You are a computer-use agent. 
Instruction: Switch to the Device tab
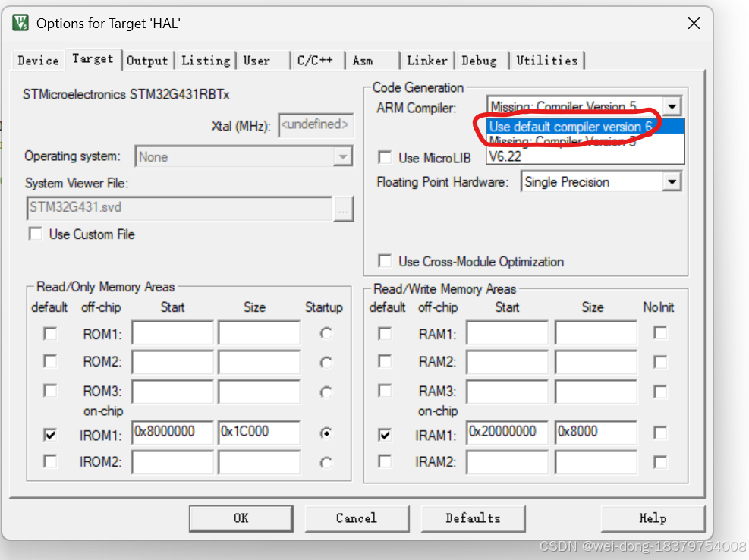tap(38, 61)
